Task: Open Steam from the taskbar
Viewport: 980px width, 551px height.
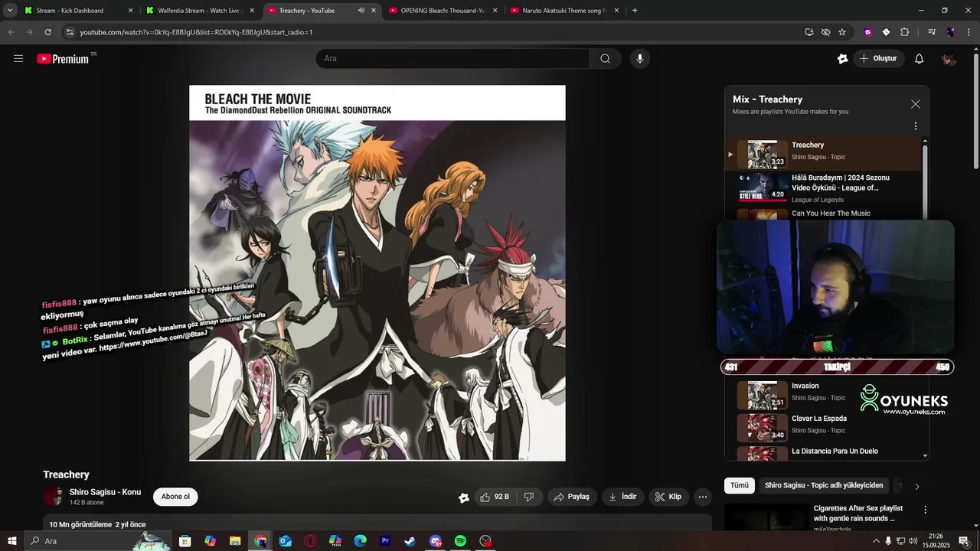Action: click(410, 541)
